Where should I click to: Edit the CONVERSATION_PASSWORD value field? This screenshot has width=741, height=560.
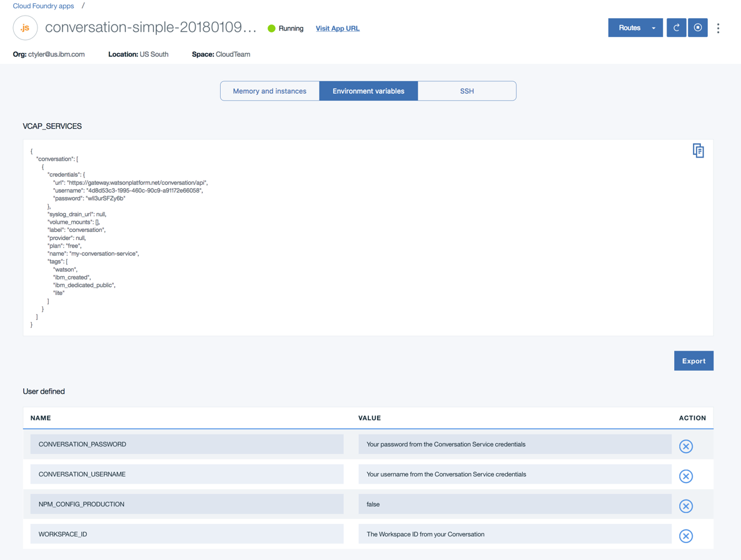(x=515, y=444)
